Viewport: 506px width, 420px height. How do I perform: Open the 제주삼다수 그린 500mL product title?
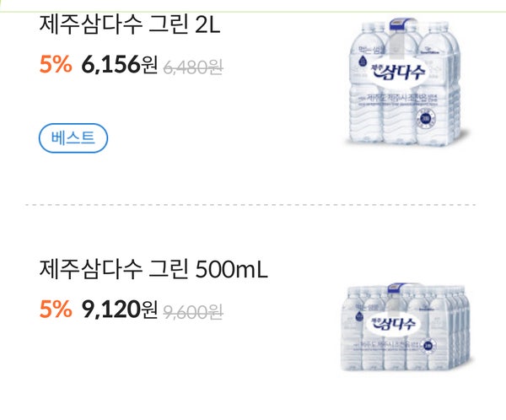pos(153,270)
